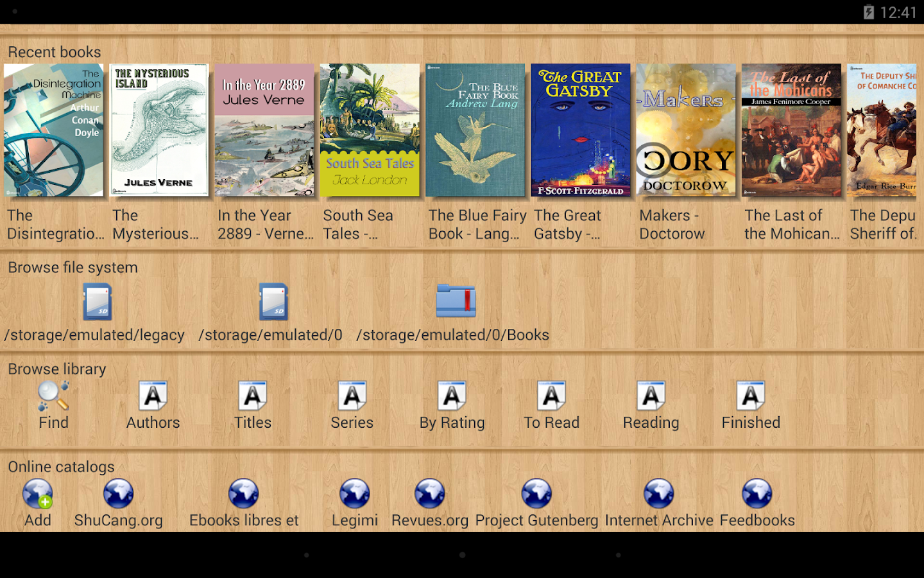This screenshot has height=578, width=924.
Task: Browse library by Titles icon
Action: point(253,396)
